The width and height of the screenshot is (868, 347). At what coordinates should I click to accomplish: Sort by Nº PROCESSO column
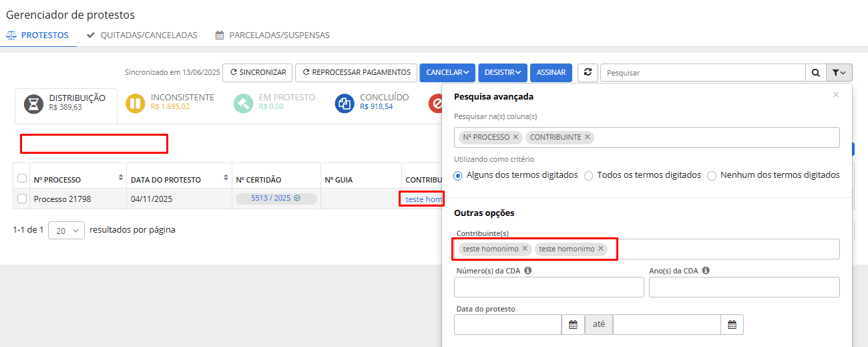point(121,179)
